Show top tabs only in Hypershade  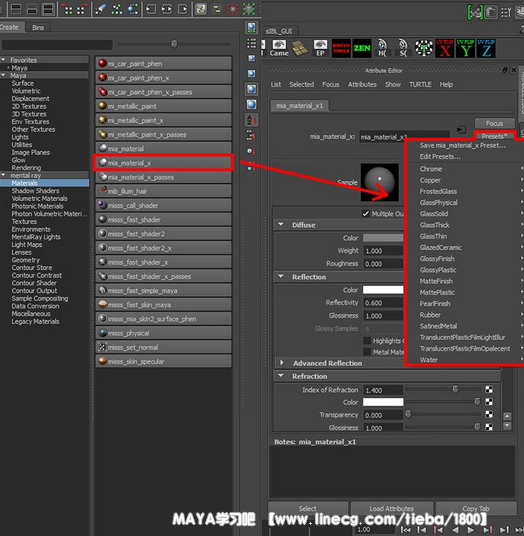pos(16,9)
